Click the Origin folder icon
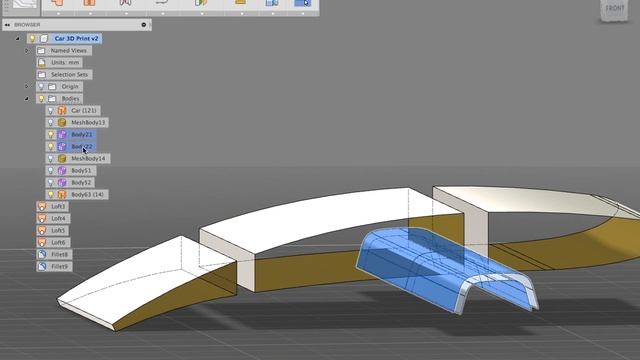Image resolution: width=640 pixels, height=360 pixels. (52, 87)
